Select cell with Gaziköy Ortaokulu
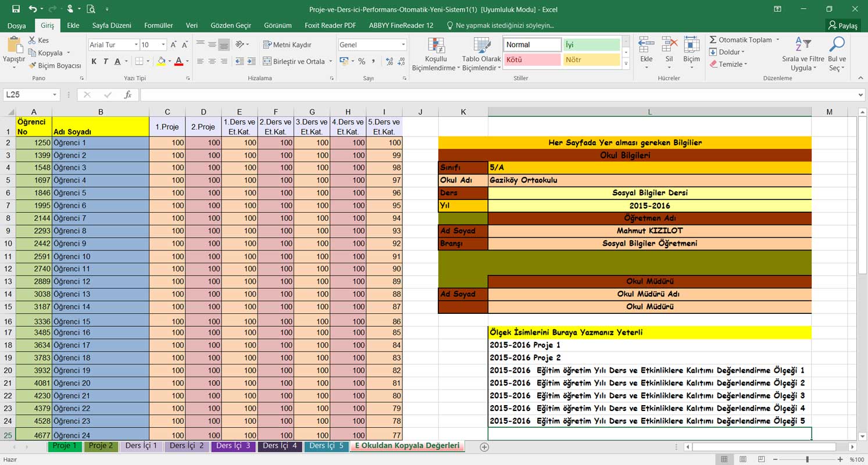868x465 pixels. pos(649,180)
